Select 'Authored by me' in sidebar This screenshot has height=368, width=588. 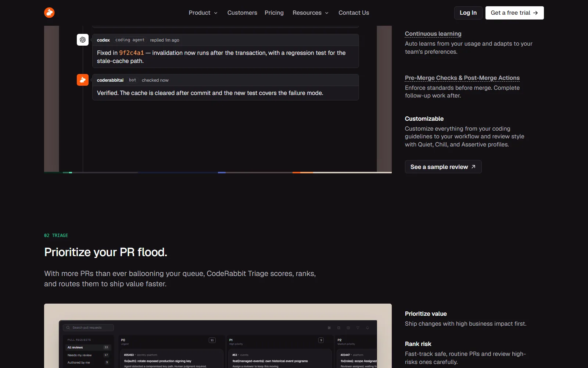[x=88, y=362]
